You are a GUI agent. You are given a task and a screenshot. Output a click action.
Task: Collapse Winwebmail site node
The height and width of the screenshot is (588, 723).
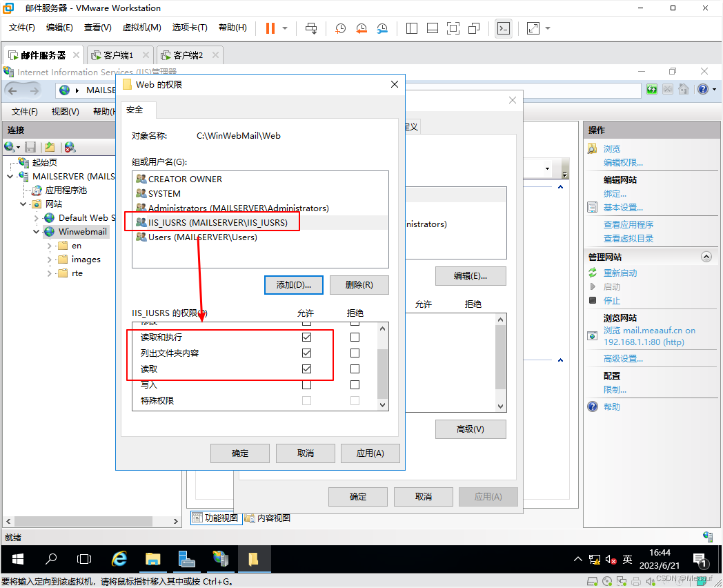(x=37, y=231)
